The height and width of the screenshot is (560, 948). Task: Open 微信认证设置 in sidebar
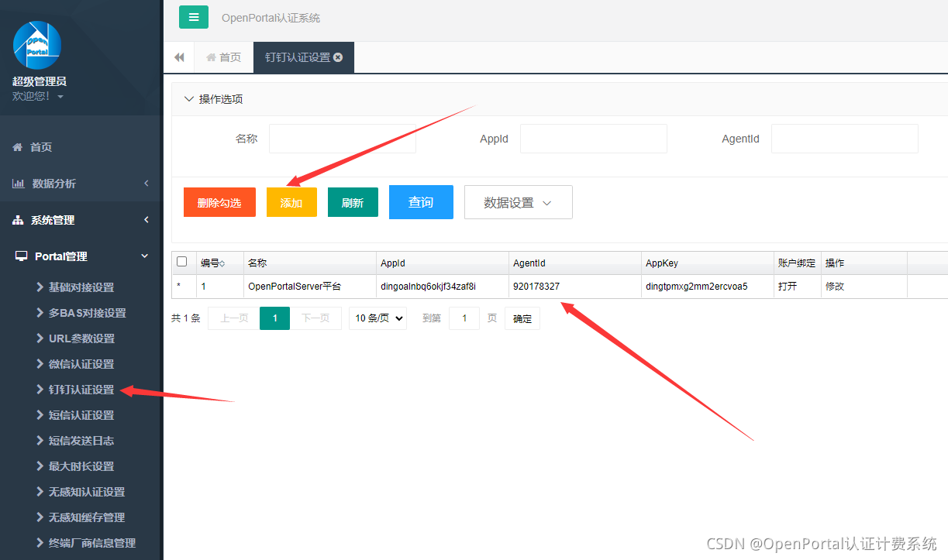(81, 364)
